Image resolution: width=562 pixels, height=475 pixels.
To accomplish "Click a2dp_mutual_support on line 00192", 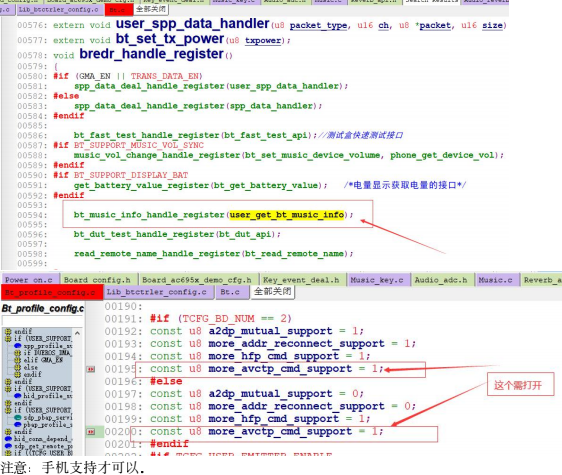I will tap(271, 331).
